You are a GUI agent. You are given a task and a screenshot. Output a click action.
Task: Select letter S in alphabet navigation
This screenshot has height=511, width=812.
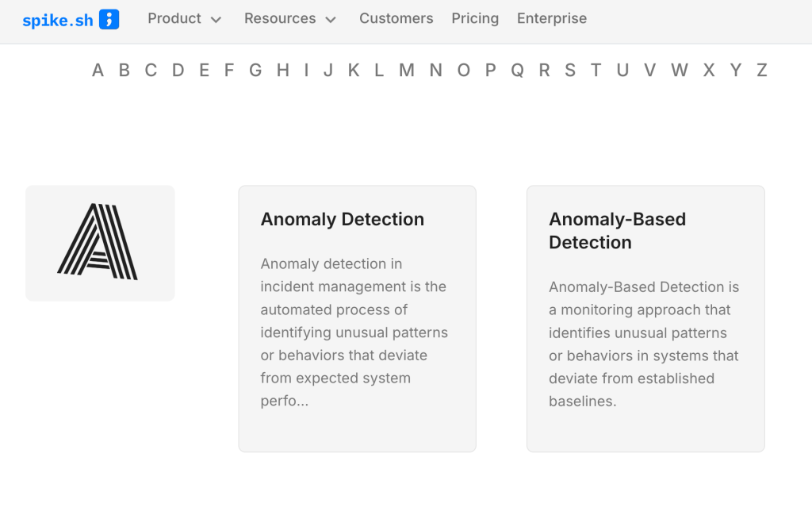point(570,70)
